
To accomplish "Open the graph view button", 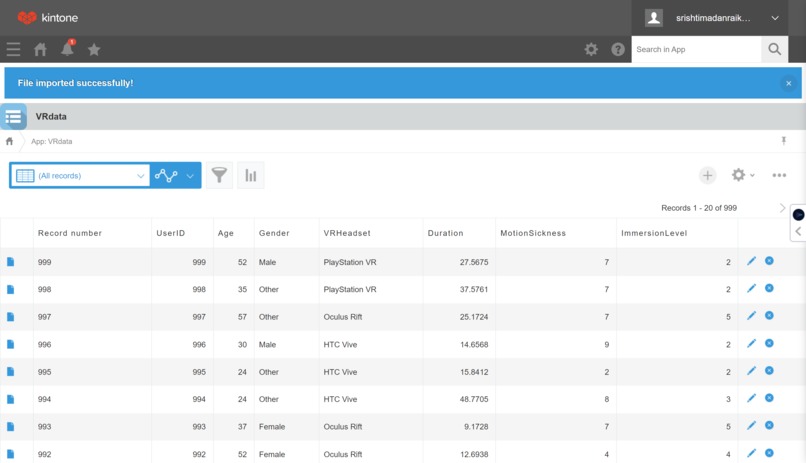I will (x=166, y=176).
